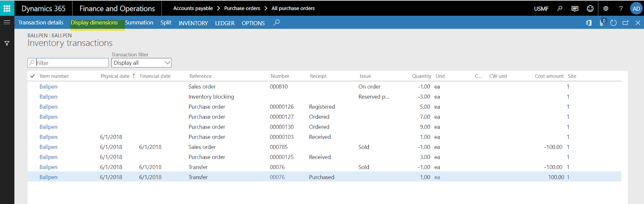Open the settings gear icon
644x204 pixels.
pyautogui.click(x=606, y=8)
